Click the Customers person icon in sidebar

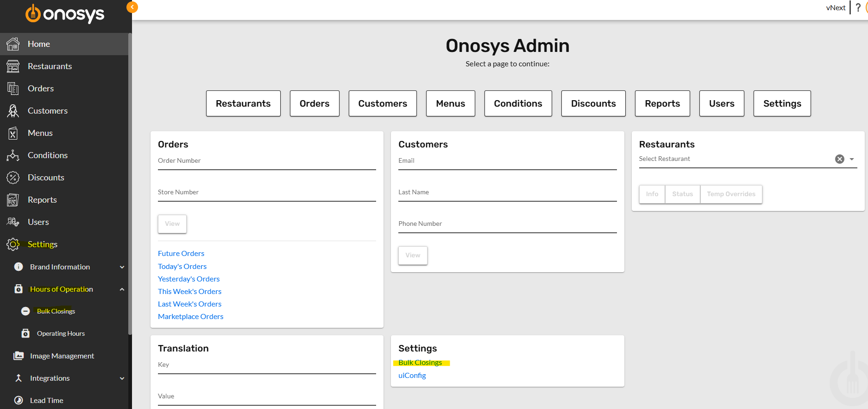point(13,111)
